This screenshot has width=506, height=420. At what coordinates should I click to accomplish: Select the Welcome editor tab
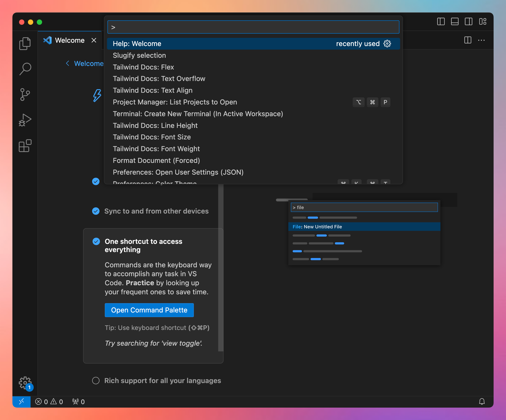[69, 40]
